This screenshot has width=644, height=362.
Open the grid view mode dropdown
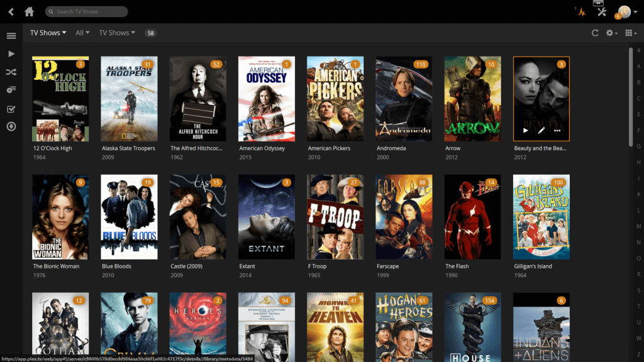click(x=630, y=33)
